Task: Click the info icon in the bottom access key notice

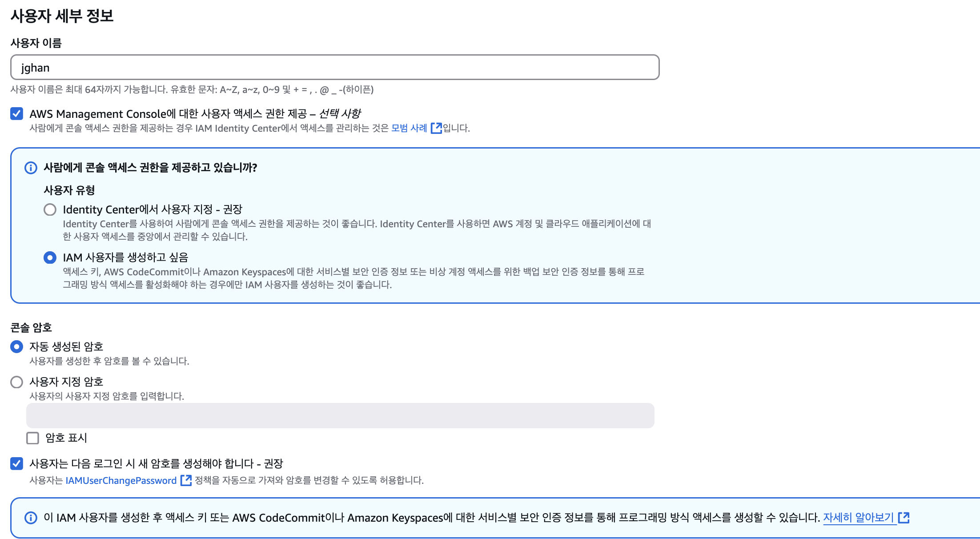Action: coord(31,518)
